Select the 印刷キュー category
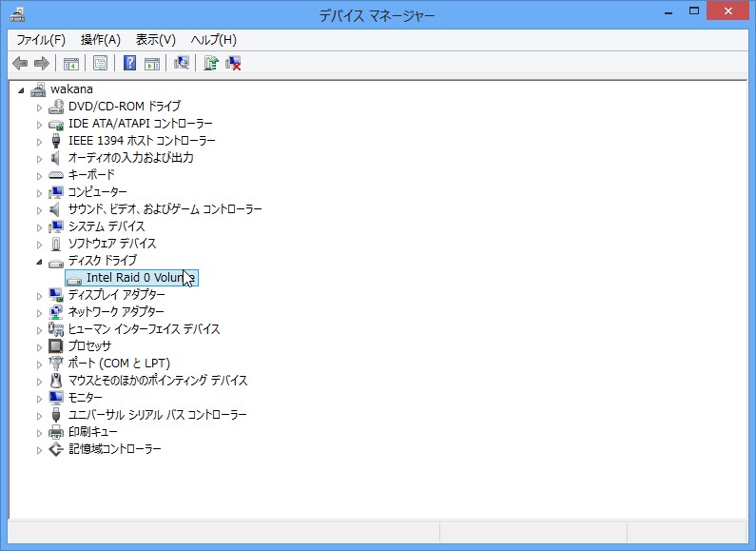Viewport: 756px width, 551px height. (92, 432)
